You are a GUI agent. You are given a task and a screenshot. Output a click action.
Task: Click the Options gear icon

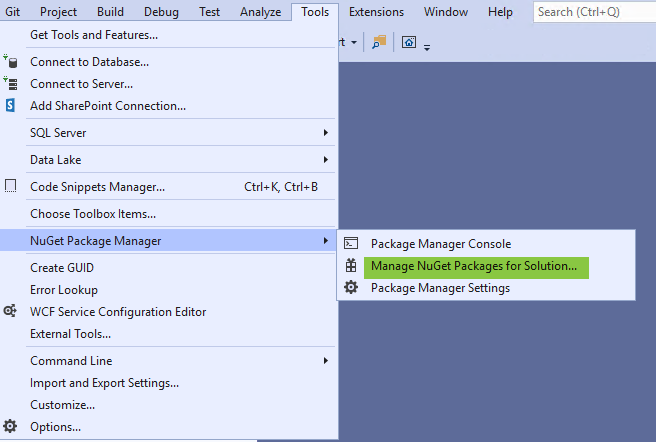click(10, 426)
